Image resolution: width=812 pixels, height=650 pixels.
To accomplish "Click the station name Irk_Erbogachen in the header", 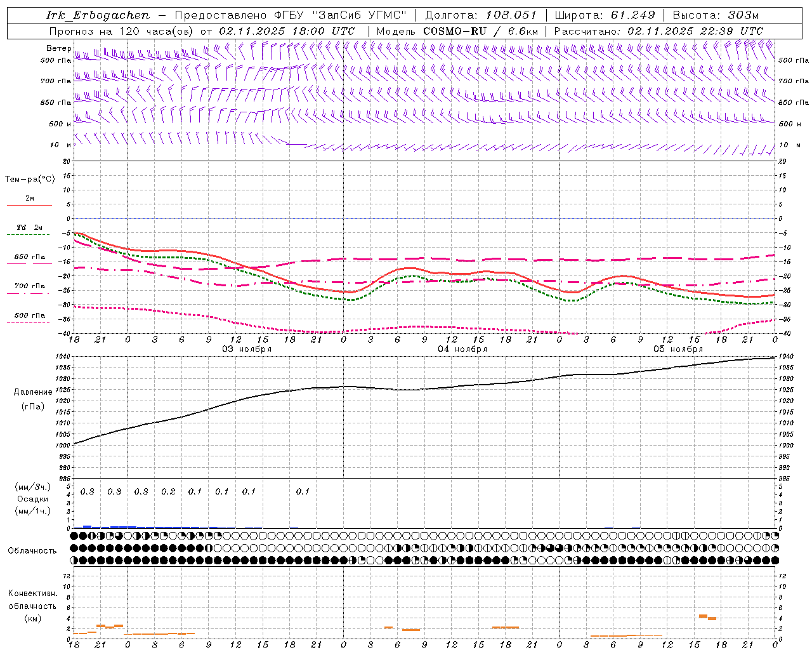I will (98, 15).
